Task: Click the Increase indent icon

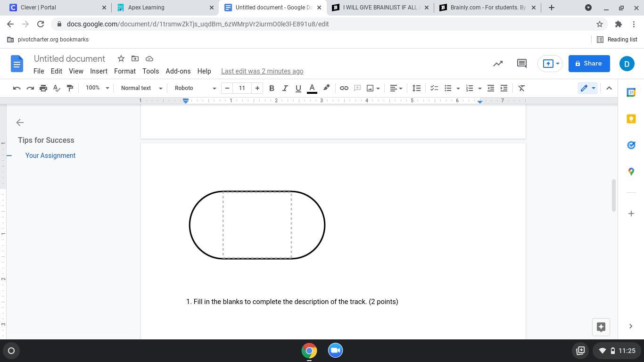Action: (504, 88)
